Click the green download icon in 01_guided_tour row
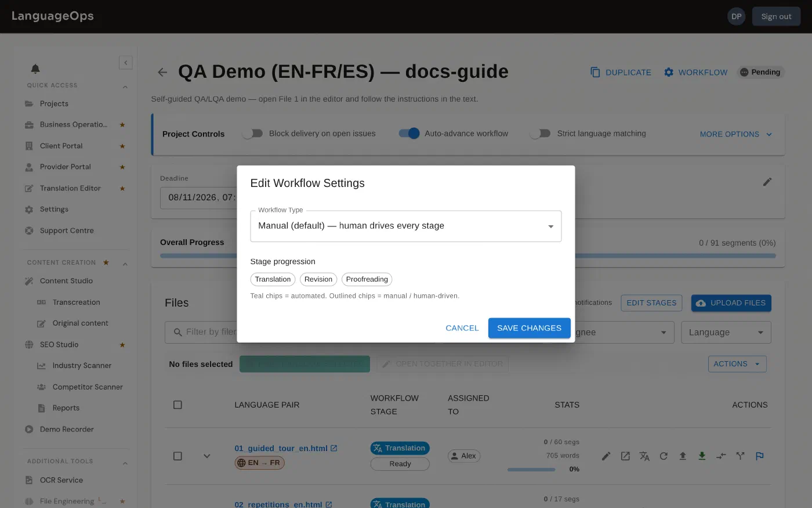 (x=702, y=456)
